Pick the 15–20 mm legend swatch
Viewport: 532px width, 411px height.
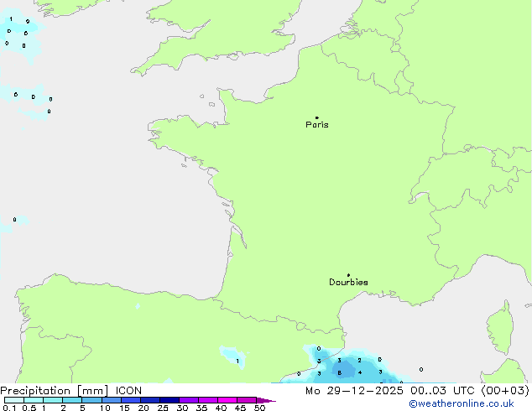[130, 400]
